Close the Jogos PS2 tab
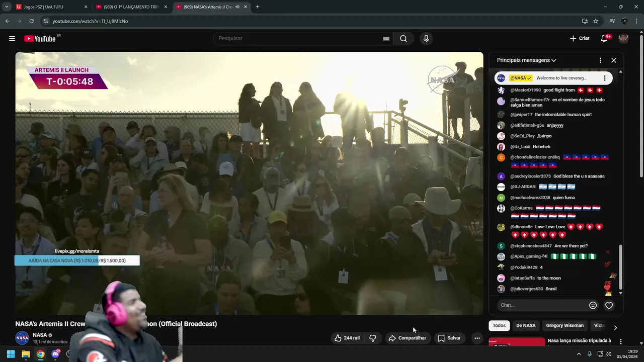 [86, 7]
